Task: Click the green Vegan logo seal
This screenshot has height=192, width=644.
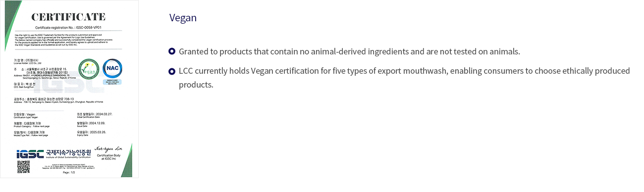Action: coord(89,70)
